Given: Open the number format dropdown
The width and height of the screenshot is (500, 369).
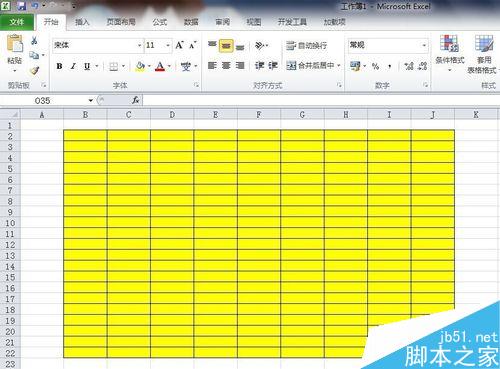Looking at the screenshot, I should tap(424, 45).
